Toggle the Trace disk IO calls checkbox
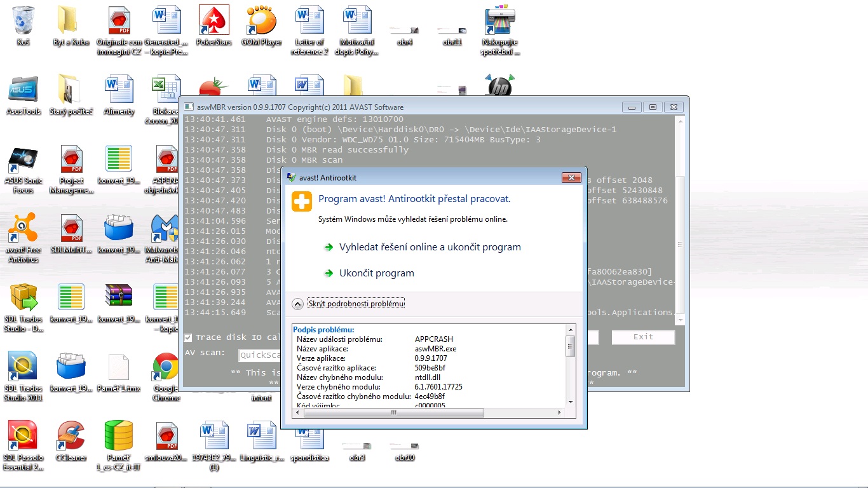Image resolution: width=868 pixels, height=488 pixels. pos(188,337)
